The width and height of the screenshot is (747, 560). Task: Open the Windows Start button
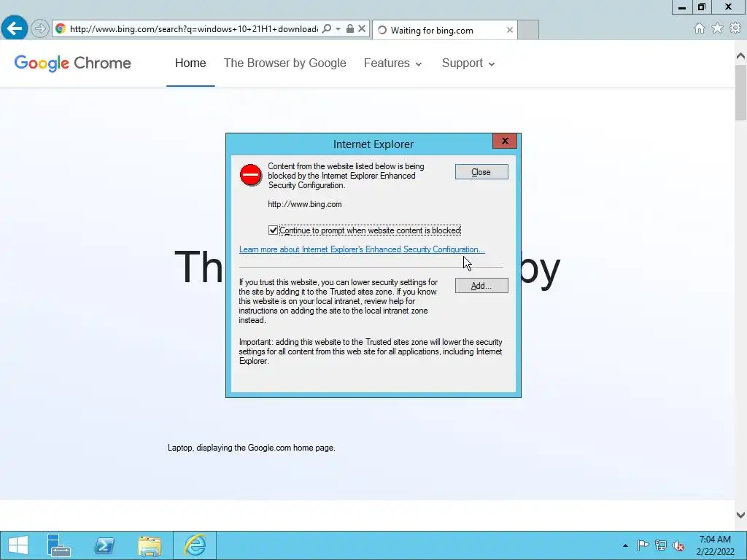tap(18, 545)
